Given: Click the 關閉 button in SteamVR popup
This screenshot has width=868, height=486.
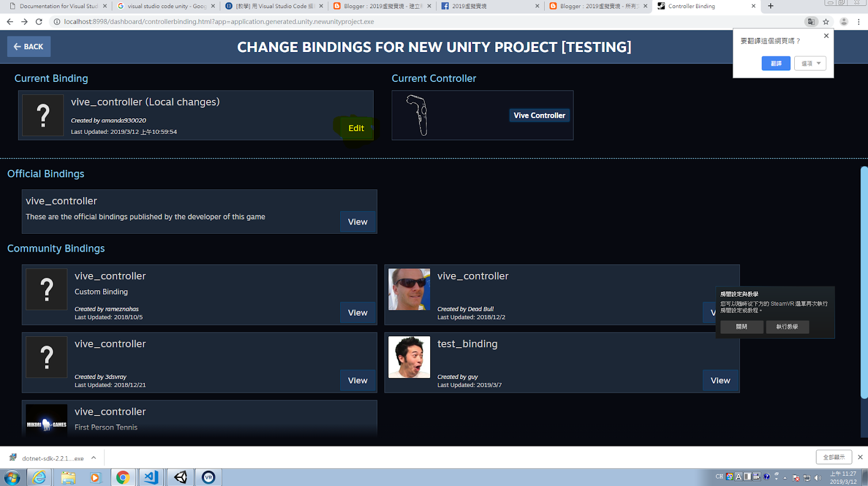Looking at the screenshot, I should tap(742, 327).
